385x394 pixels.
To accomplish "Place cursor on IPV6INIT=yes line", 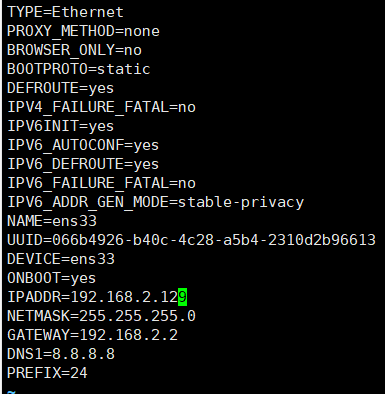I will tap(61, 127).
